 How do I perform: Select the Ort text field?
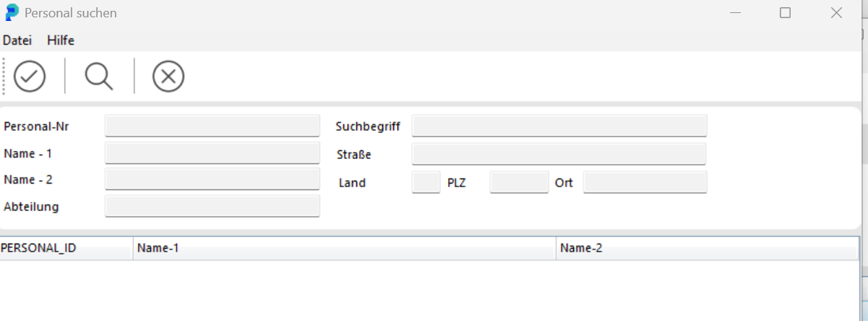(x=645, y=182)
